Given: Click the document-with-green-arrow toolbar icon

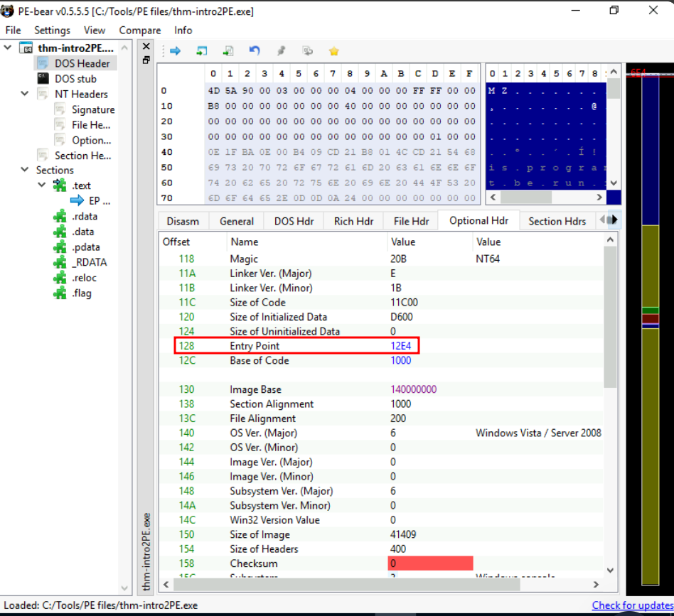Looking at the screenshot, I should 228,51.
